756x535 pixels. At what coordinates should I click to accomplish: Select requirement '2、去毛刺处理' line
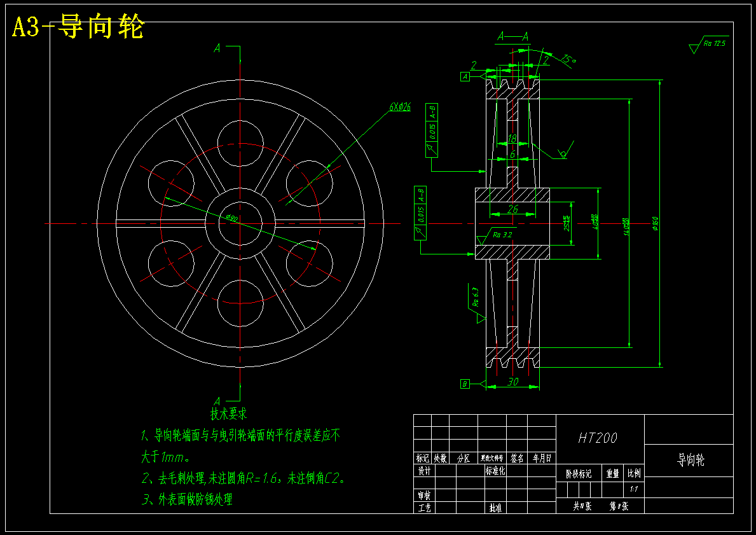click(244, 478)
